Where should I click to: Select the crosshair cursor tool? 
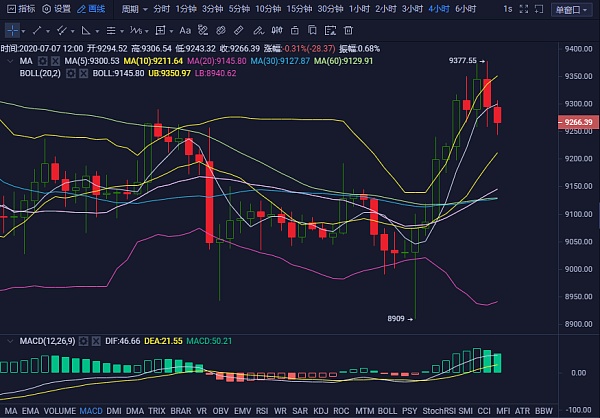point(12,30)
